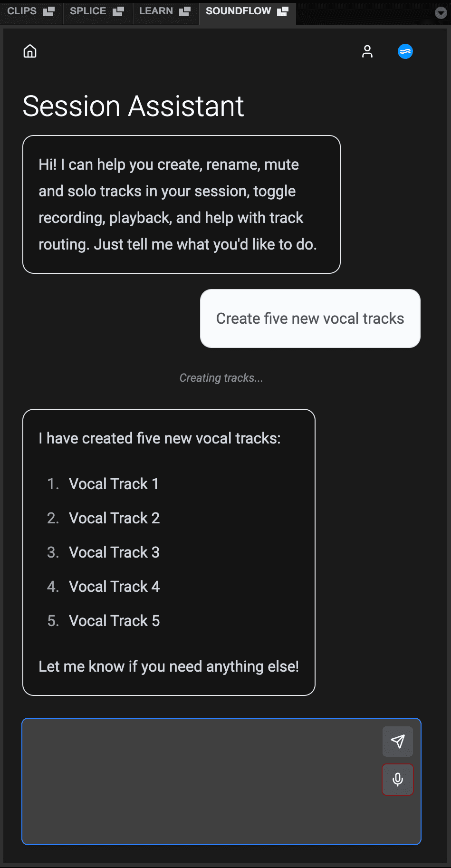
Task: Open the user account profile icon
Action: [x=367, y=51]
